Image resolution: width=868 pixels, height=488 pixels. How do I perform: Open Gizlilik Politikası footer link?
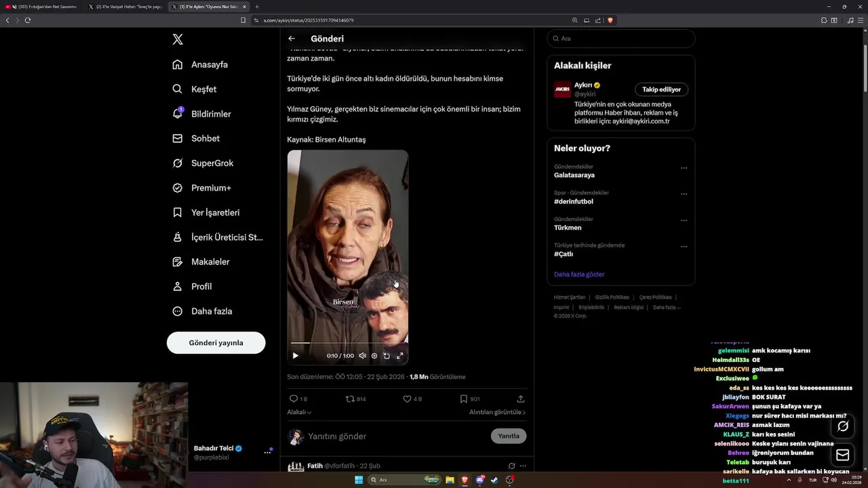pos(612,297)
